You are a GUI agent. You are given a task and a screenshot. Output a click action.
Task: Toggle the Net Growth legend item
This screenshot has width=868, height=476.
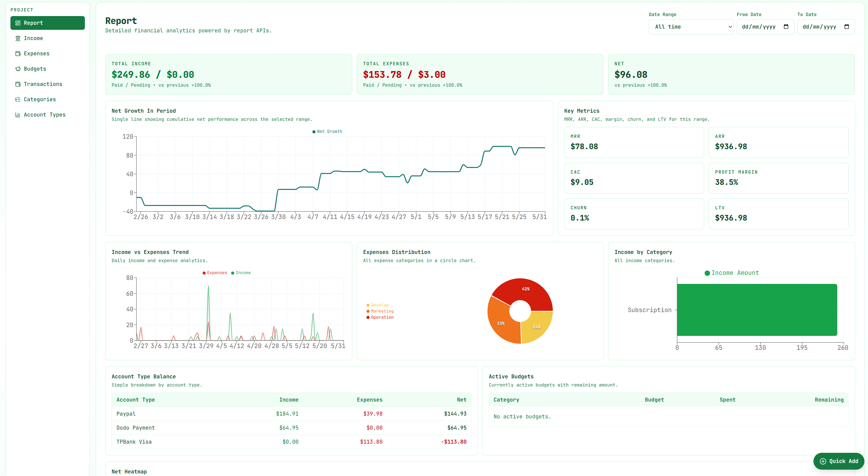coord(327,132)
